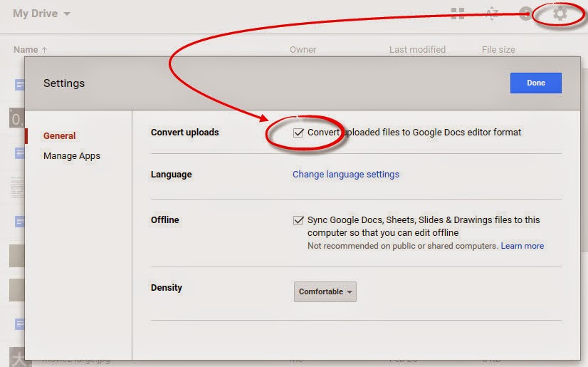Select the Manage Apps tab
This screenshot has height=367, width=588.
(72, 156)
